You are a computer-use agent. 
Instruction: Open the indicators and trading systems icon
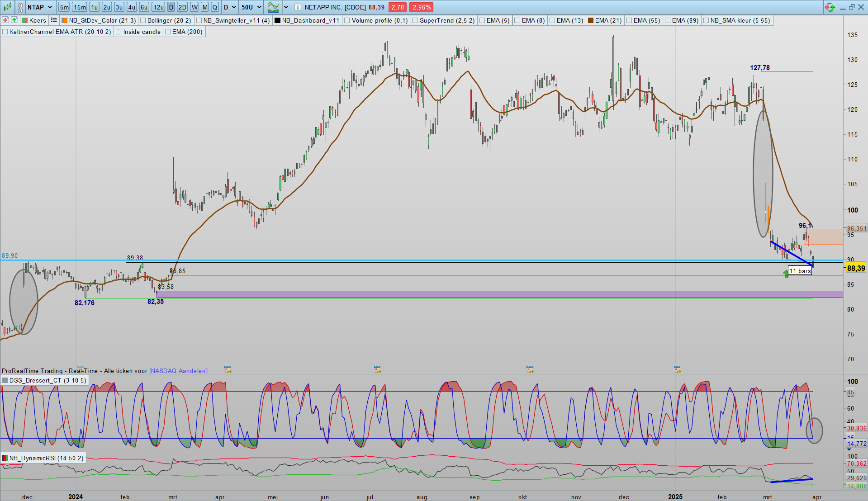[x=273, y=7]
